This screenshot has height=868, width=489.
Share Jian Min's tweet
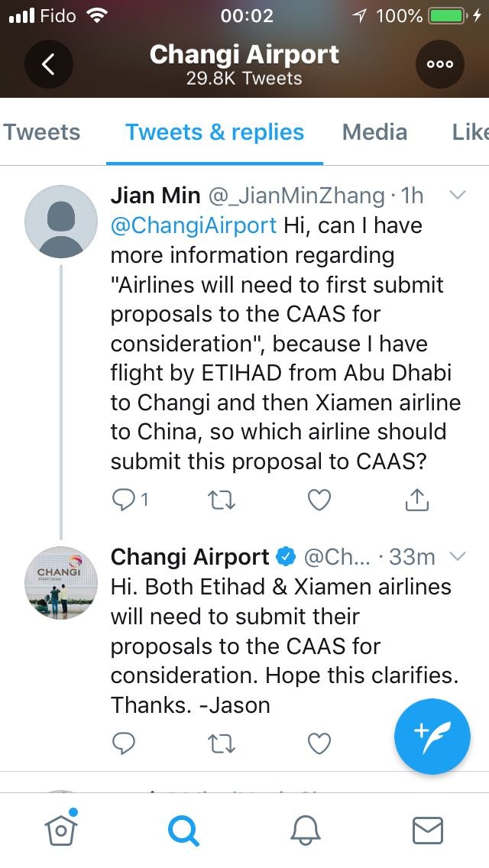tap(416, 500)
